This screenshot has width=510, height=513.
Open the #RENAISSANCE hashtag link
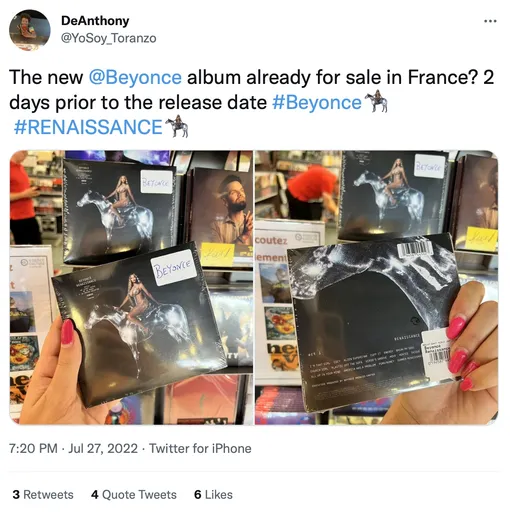(x=88, y=127)
